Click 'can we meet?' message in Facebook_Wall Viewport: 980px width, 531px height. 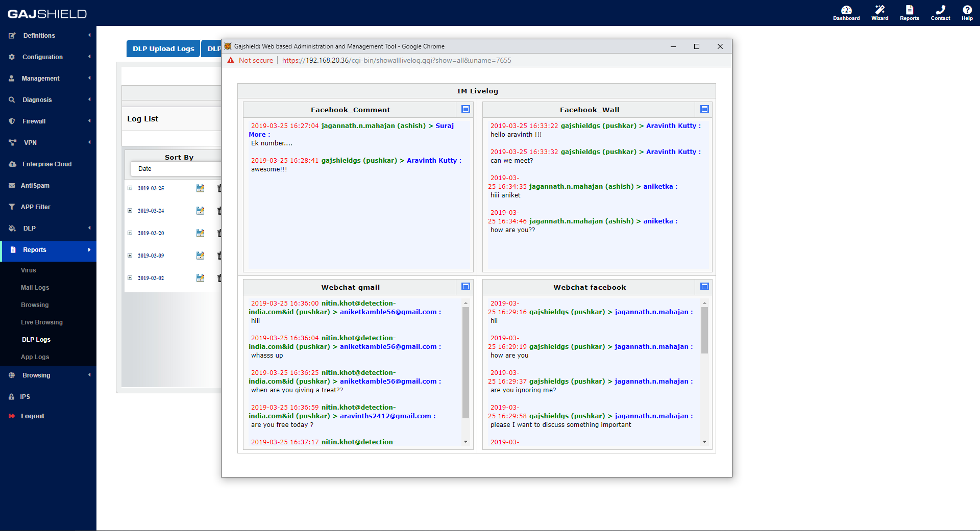click(511, 161)
